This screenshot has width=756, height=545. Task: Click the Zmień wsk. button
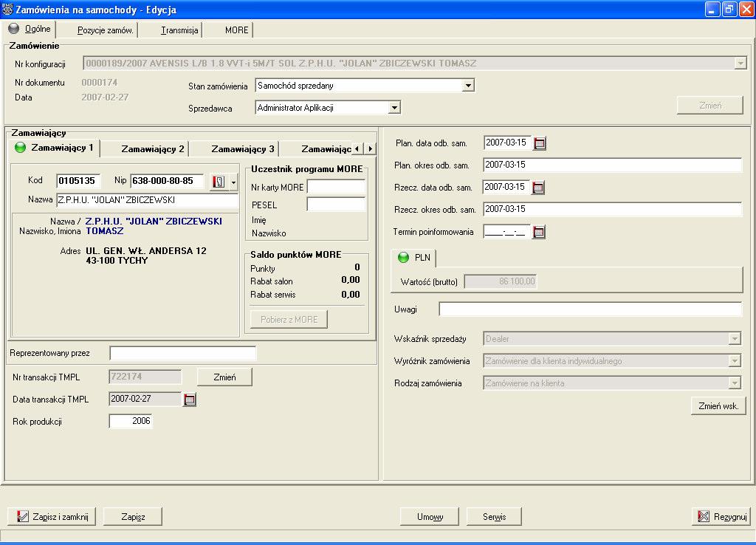[x=718, y=406]
